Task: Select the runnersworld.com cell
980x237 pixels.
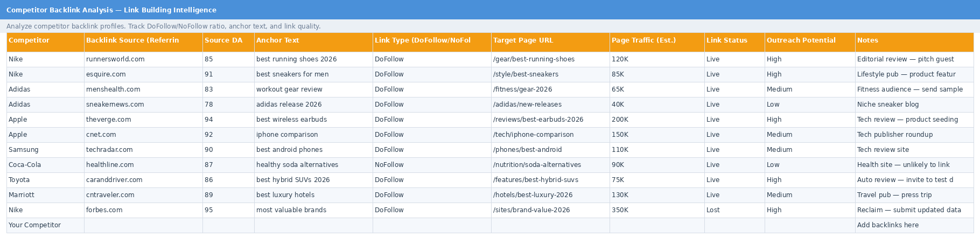Action: (x=143, y=60)
